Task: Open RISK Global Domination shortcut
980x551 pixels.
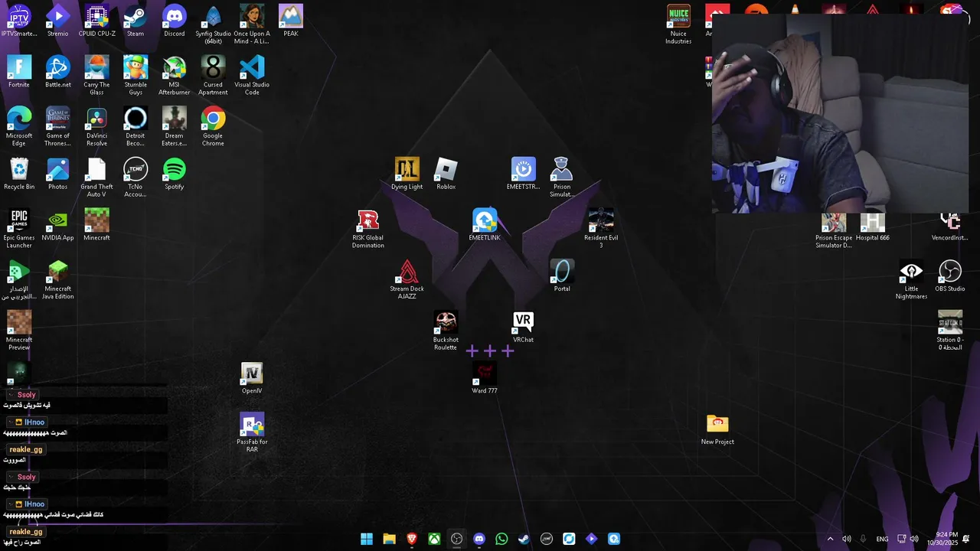Action: [368, 229]
